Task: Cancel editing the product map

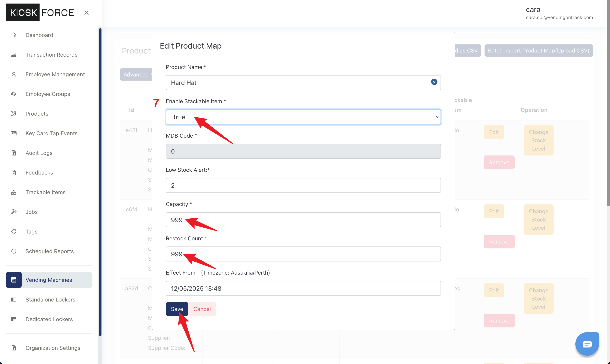Action: click(202, 309)
